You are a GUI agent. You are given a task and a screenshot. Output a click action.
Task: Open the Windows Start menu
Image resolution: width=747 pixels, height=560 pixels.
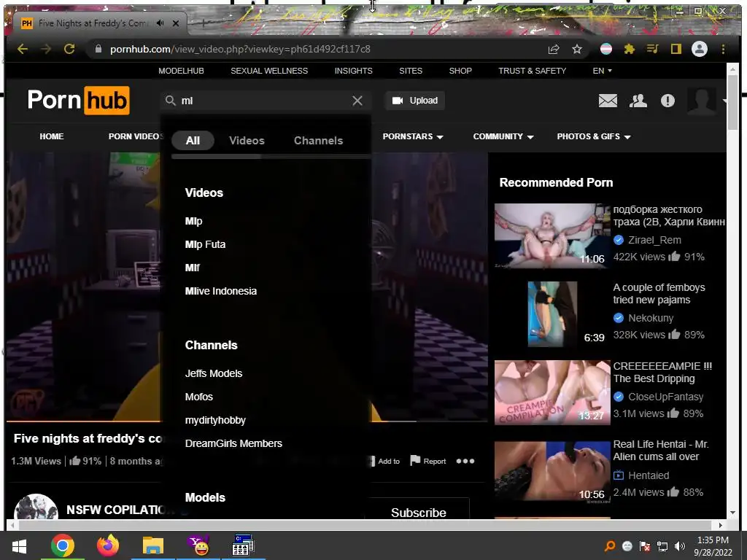[x=19, y=546]
